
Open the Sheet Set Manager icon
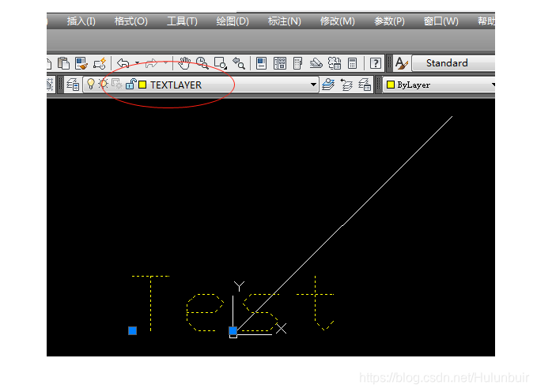click(316, 63)
